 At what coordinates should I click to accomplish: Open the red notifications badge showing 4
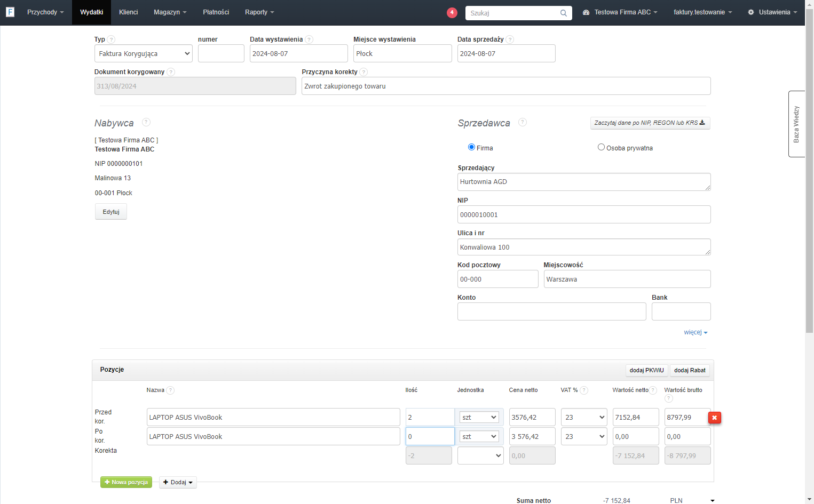tap(452, 12)
